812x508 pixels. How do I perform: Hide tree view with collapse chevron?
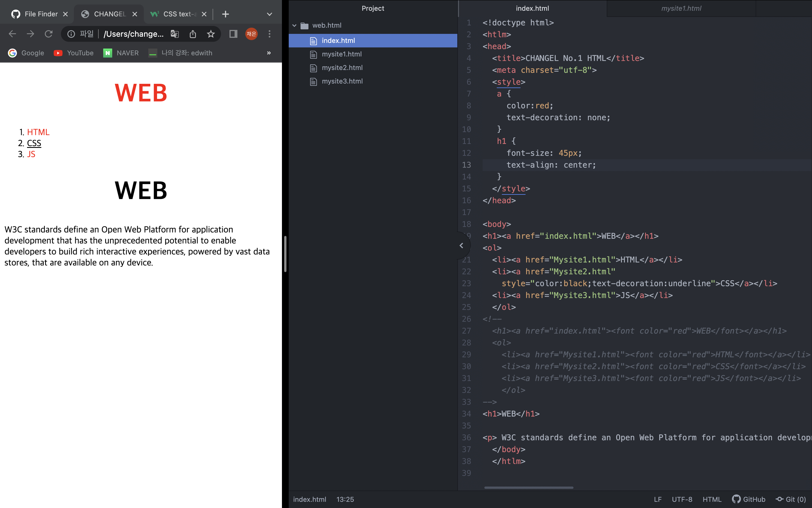pos(461,246)
